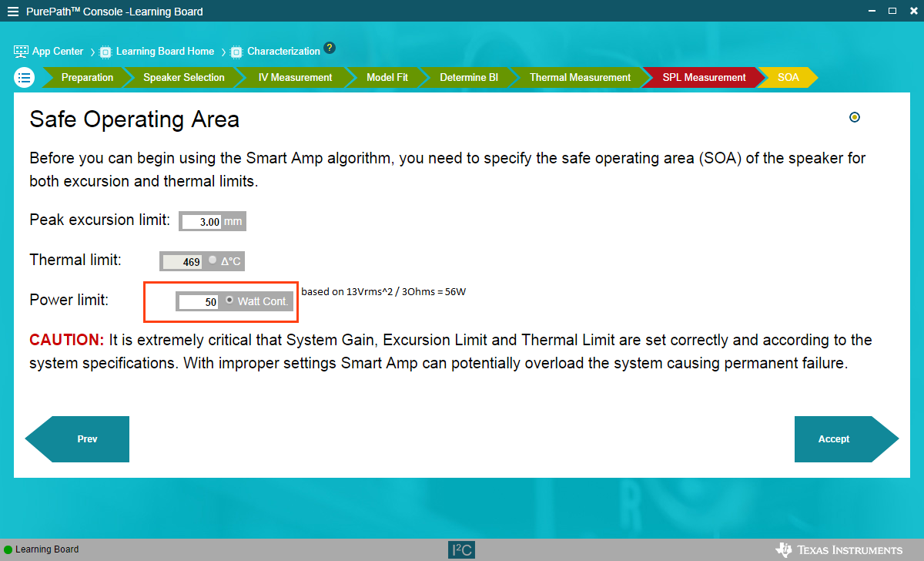Click the Accept arrow button

click(x=846, y=439)
